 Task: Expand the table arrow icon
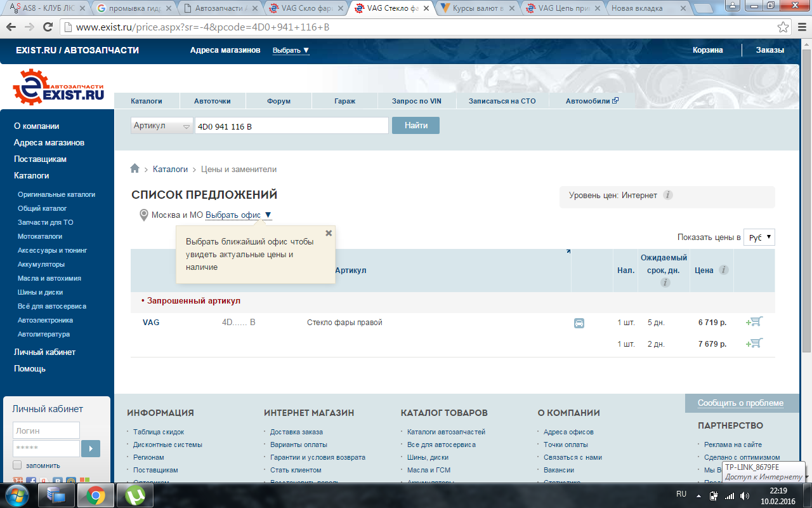point(568,251)
